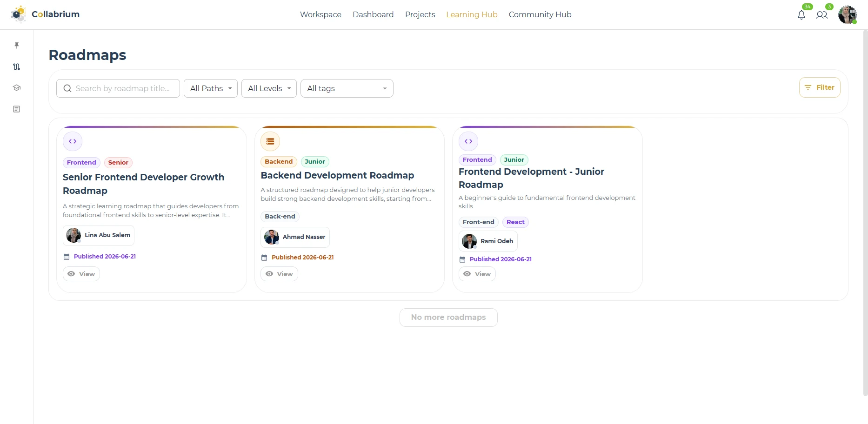868x424 pixels.
Task: Click the magnifier icon in search box
Action: [67, 88]
